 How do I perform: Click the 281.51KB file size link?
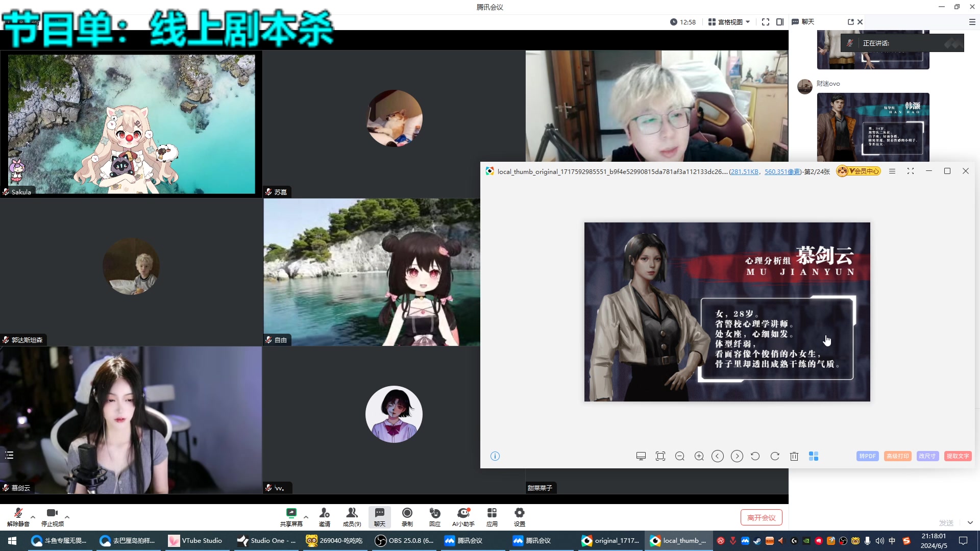(745, 172)
